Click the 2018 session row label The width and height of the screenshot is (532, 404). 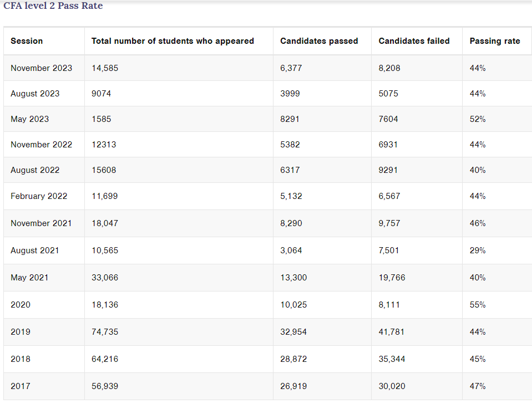point(21,359)
